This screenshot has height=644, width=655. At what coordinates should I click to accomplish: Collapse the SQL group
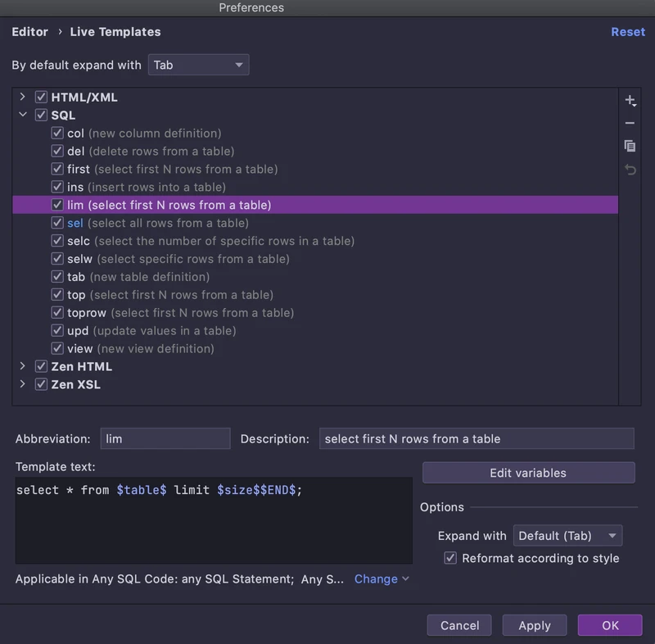click(23, 115)
